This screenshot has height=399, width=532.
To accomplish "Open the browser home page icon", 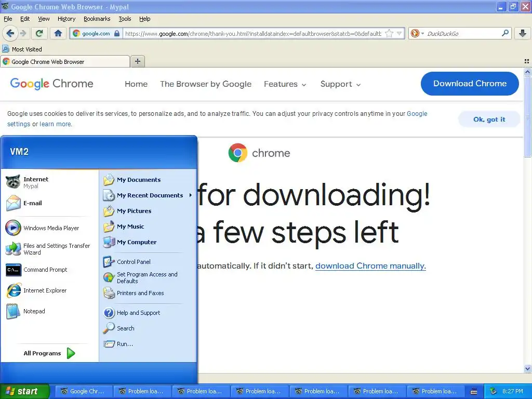I will (58, 33).
